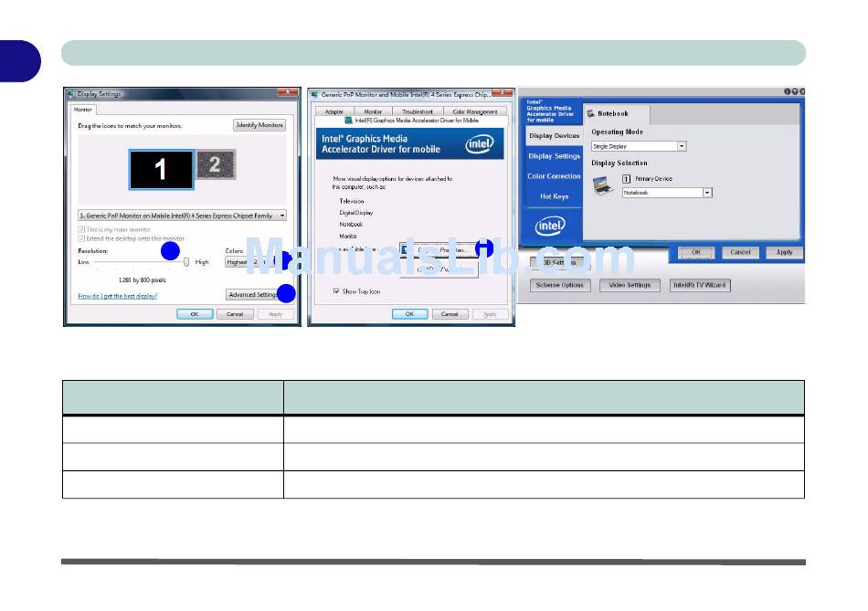
Task: Close the Generic PnP Monitor properties window
Action: [x=503, y=93]
